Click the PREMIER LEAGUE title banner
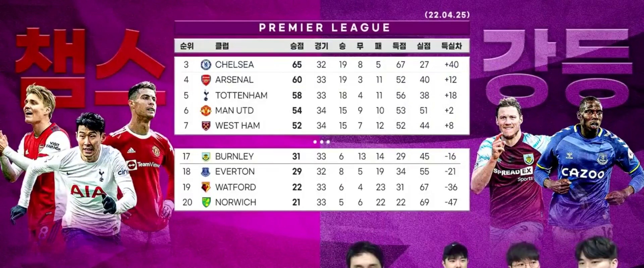The image size is (644, 268). [x=324, y=27]
